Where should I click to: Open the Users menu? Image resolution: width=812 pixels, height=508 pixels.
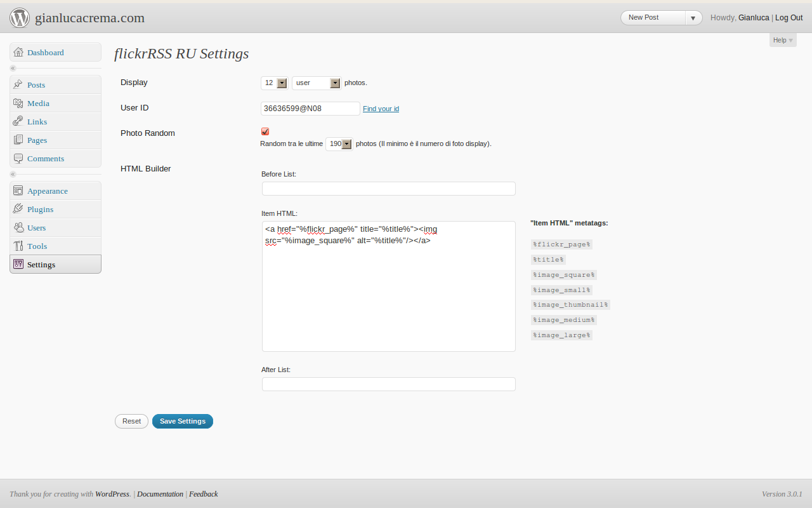pyautogui.click(x=55, y=227)
